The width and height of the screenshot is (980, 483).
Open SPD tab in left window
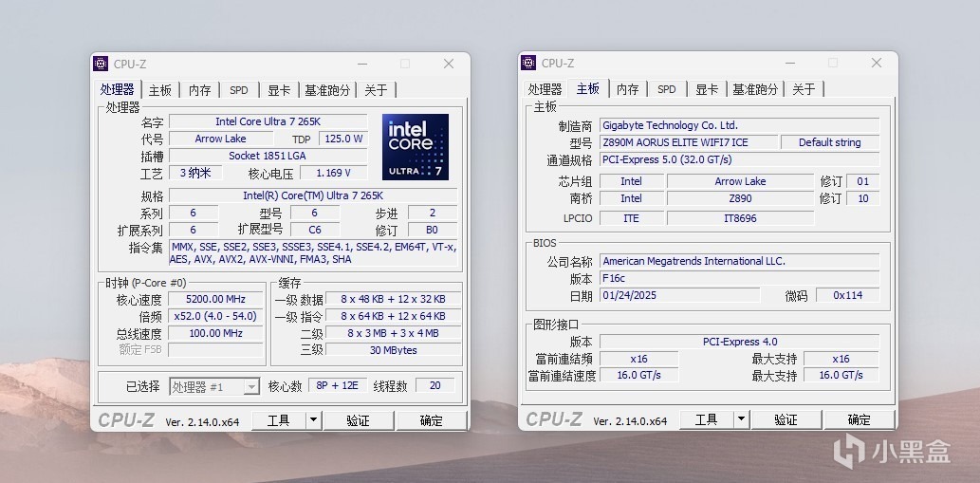click(239, 90)
